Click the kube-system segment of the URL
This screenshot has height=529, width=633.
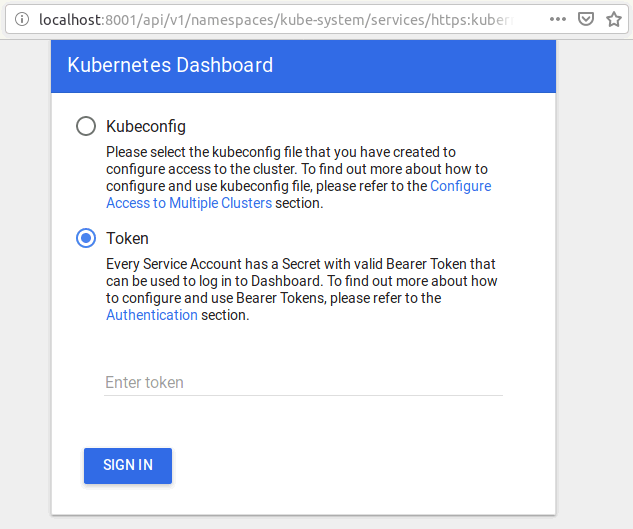[x=283, y=19]
